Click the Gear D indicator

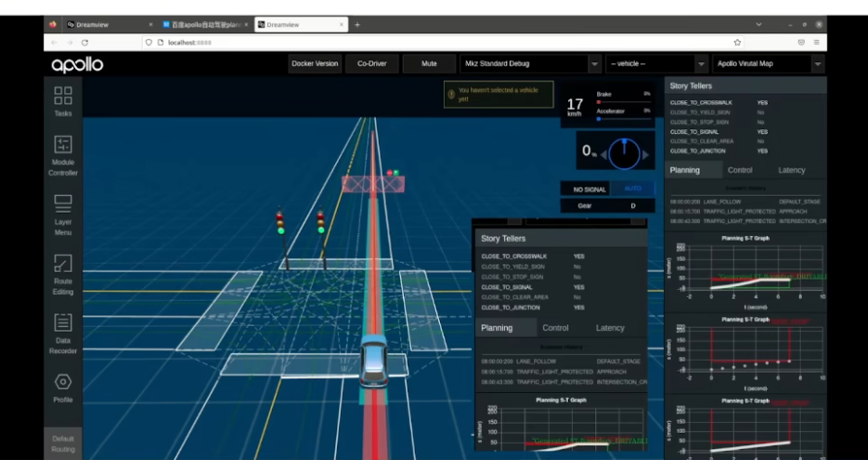point(608,205)
